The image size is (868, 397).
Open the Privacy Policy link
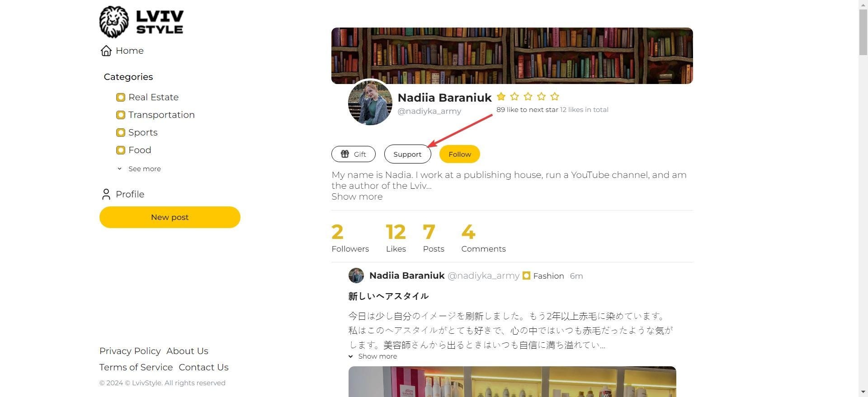click(130, 351)
